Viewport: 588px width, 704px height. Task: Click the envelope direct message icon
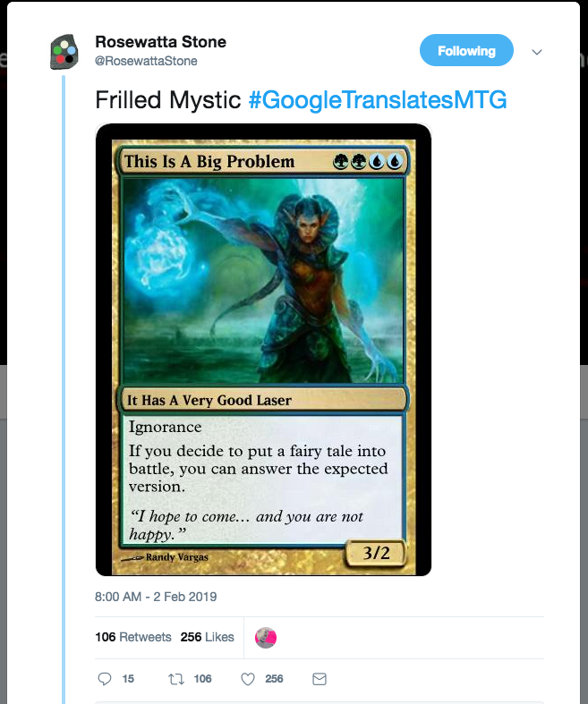point(320,679)
